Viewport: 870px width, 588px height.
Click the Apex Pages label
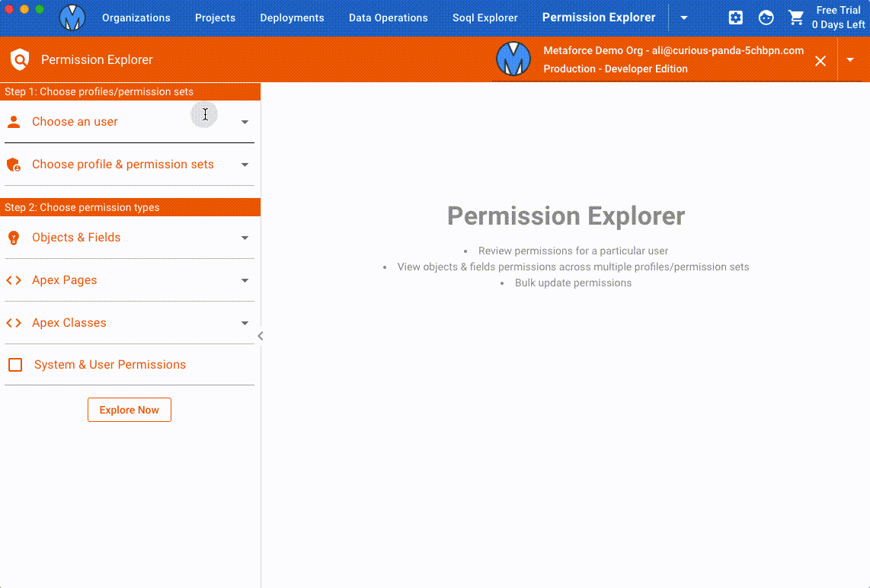coord(64,280)
